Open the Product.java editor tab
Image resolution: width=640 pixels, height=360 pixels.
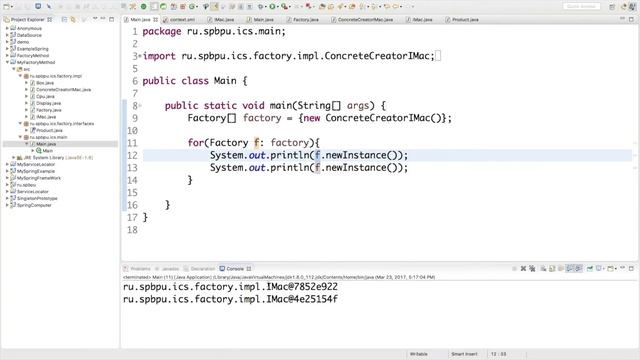pos(462,20)
